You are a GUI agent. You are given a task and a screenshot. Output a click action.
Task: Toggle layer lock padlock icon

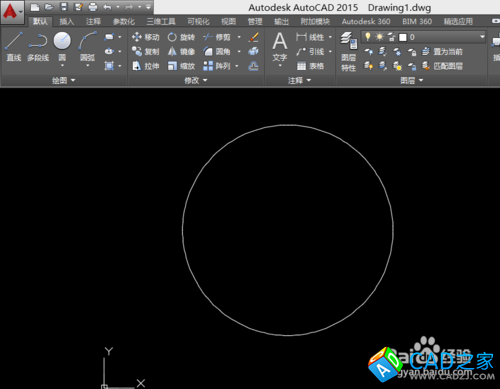pyautogui.click(x=391, y=37)
